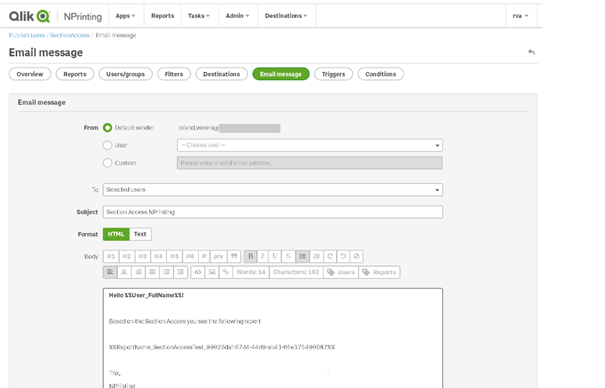The image size is (605, 388).
Task: Insert a hyperlink with link icon
Action: [226, 272]
